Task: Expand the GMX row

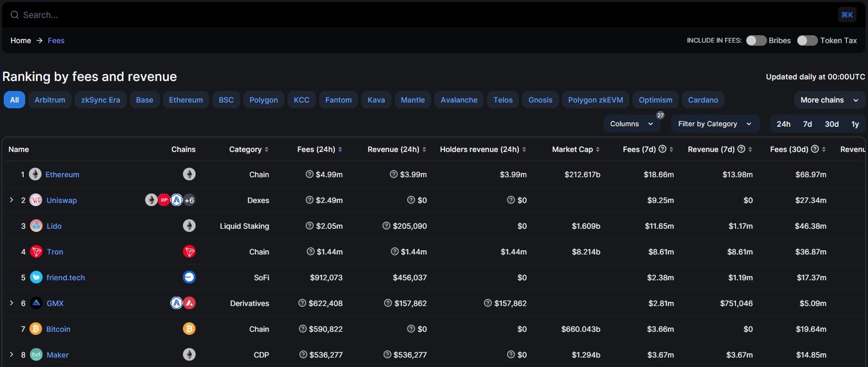Action: 12,303
